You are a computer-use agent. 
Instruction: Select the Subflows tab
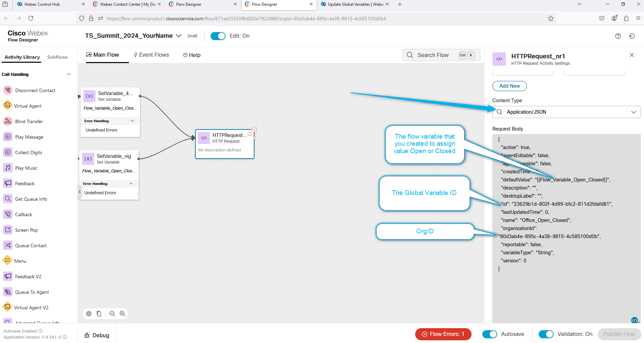point(57,57)
